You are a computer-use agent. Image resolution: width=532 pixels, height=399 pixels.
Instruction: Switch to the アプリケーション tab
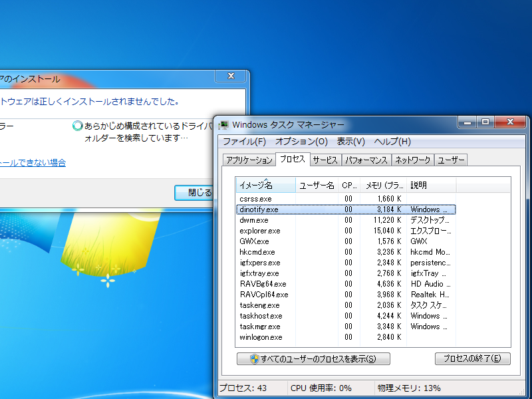[249, 160]
